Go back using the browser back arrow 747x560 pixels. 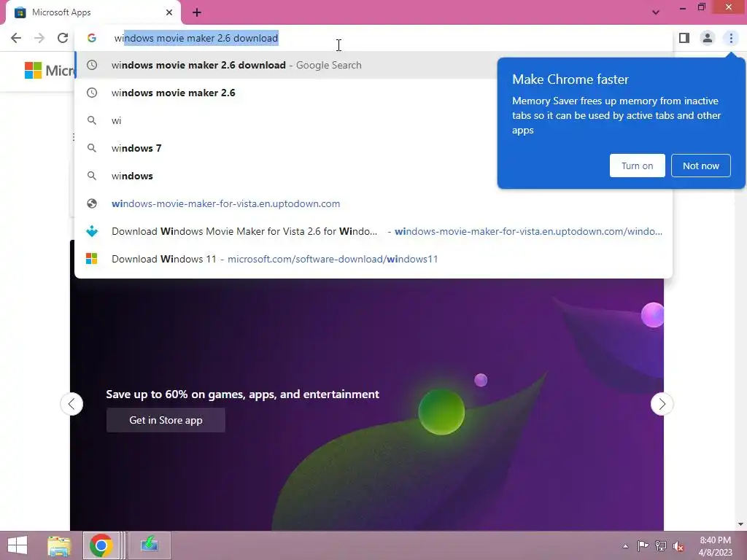[16, 38]
